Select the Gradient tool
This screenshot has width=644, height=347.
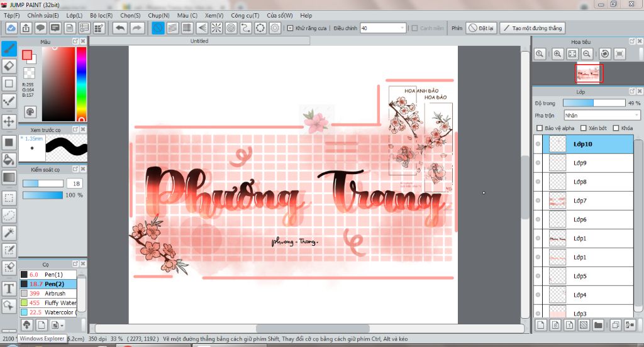click(9, 177)
